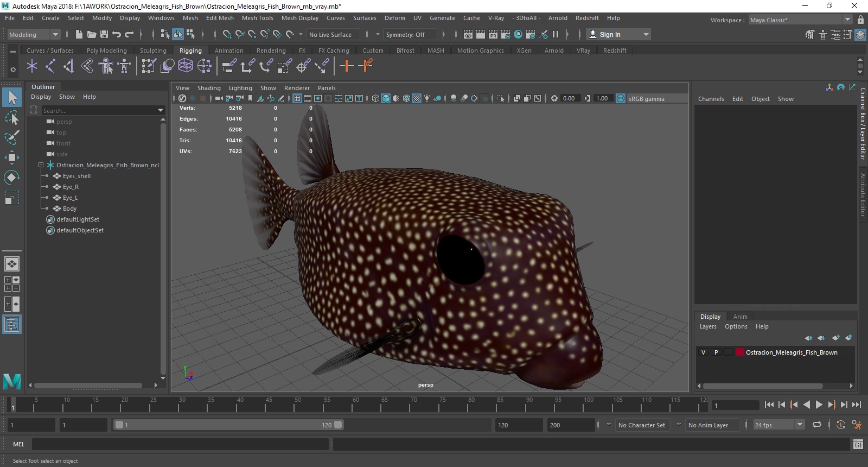Click the Ostracion_Meleagris_Fish_Brown layer color swatch
The width and height of the screenshot is (868, 467).
click(x=740, y=352)
